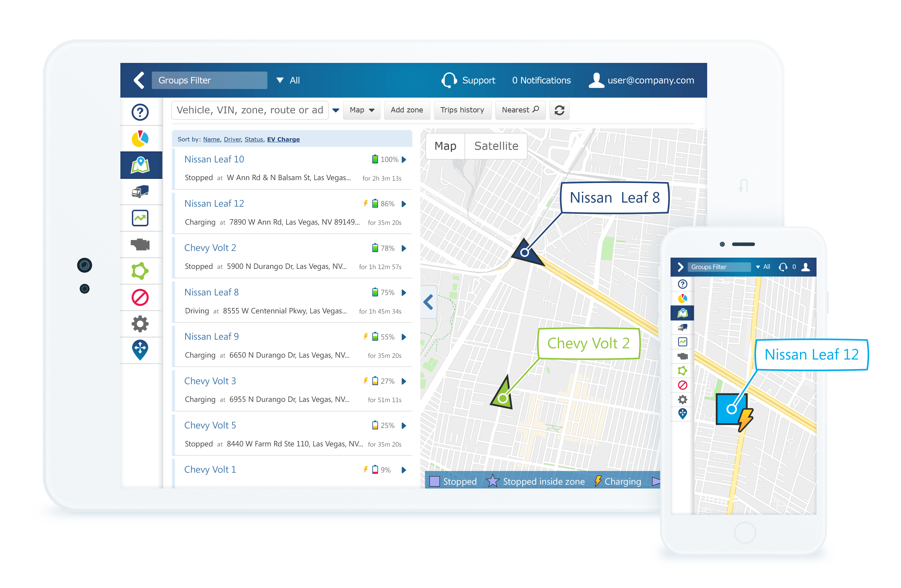Select the map pin icon in tablet sidebar

click(x=140, y=165)
